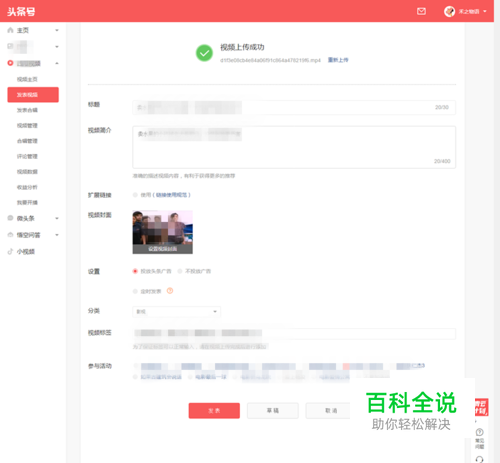Click into the 视频标签 tags input field
This screenshot has width=500, height=463.
pos(294,333)
